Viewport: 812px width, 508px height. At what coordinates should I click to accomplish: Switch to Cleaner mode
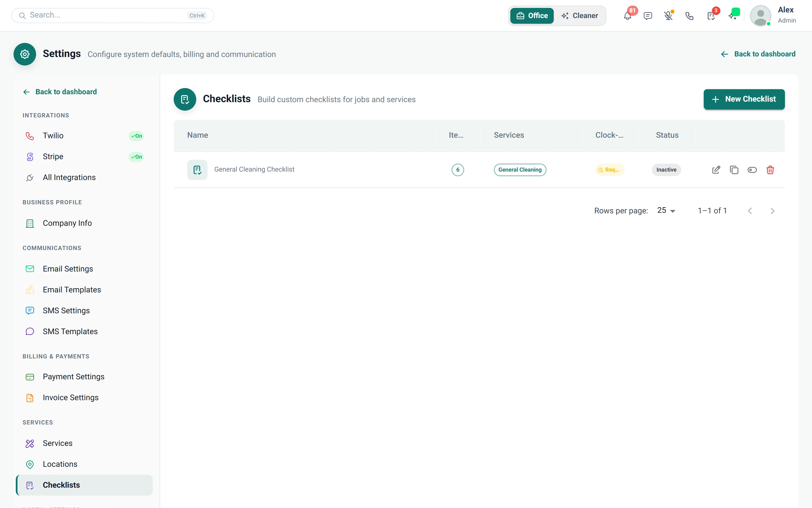click(x=579, y=16)
